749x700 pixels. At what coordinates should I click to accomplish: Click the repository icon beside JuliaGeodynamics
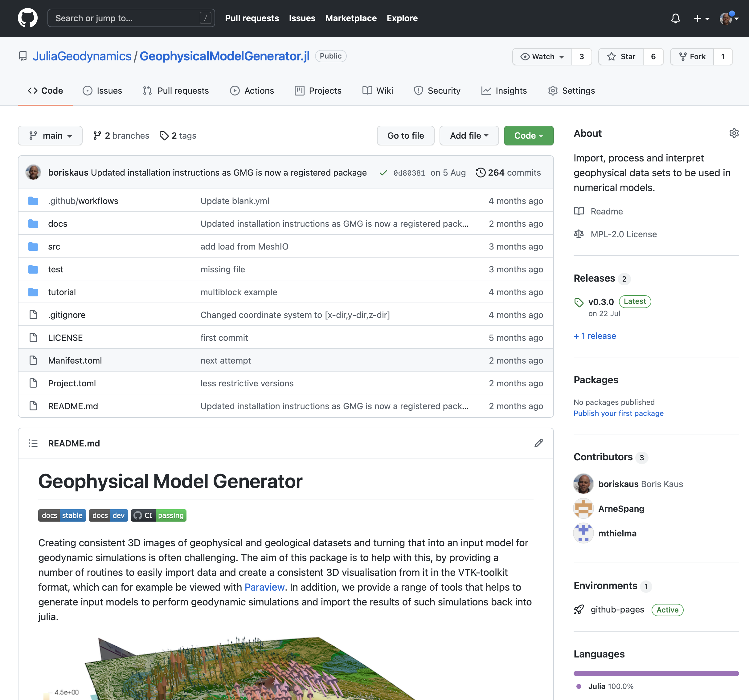point(23,56)
